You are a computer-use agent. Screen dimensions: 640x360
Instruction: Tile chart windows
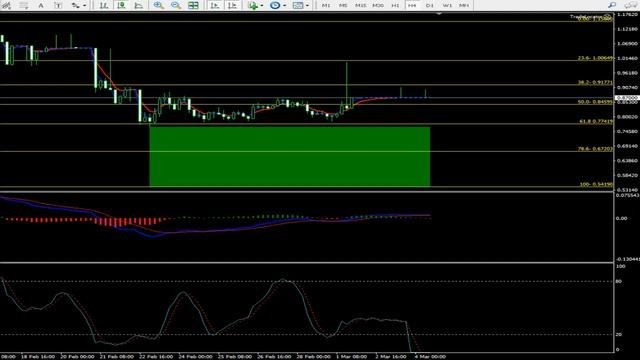pyautogui.click(x=193, y=5)
